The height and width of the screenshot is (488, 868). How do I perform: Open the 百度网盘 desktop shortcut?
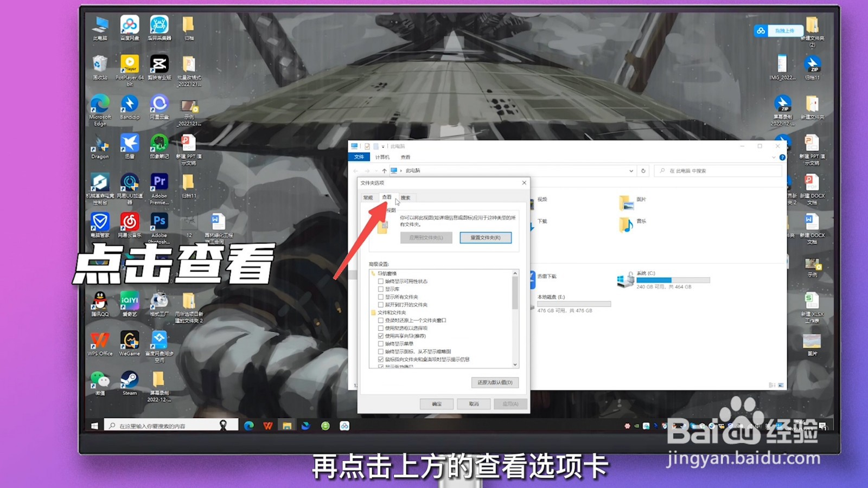point(130,28)
